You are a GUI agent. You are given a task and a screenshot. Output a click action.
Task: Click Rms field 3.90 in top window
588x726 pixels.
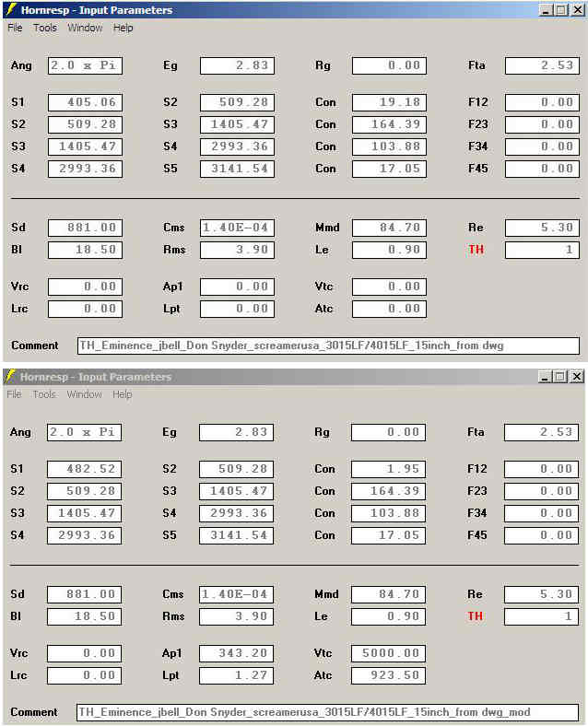click(x=237, y=250)
